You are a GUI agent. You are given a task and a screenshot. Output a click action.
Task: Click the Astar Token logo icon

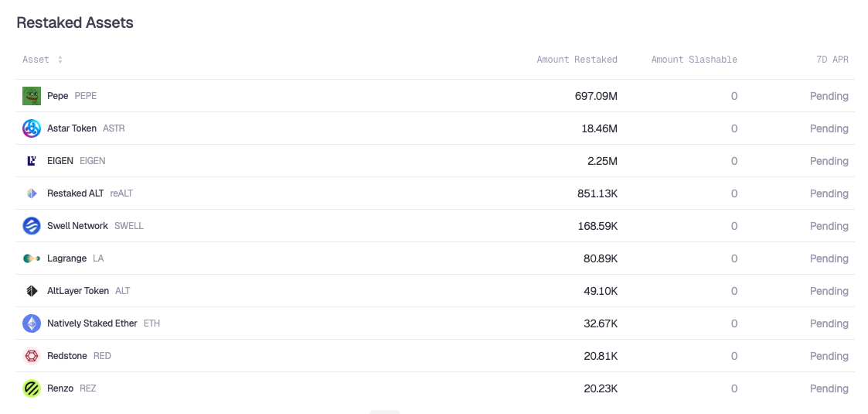pyautogui.click(x=32, y=128)
